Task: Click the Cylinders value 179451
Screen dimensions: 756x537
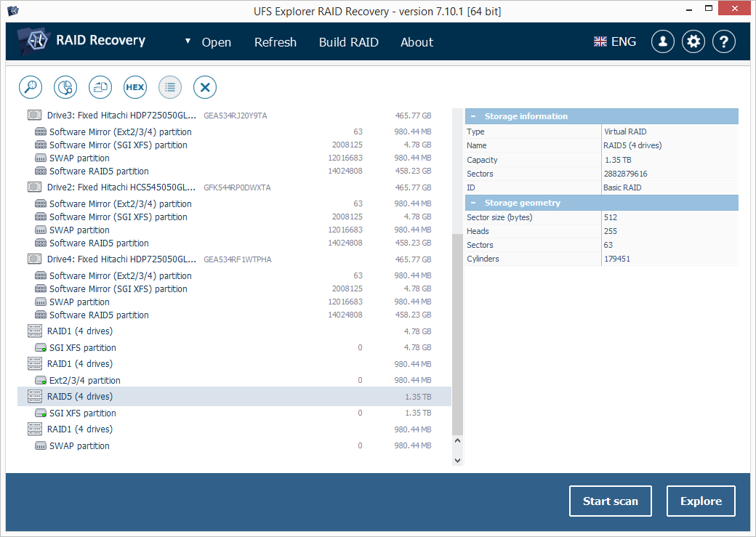Action: click(616, 259)
